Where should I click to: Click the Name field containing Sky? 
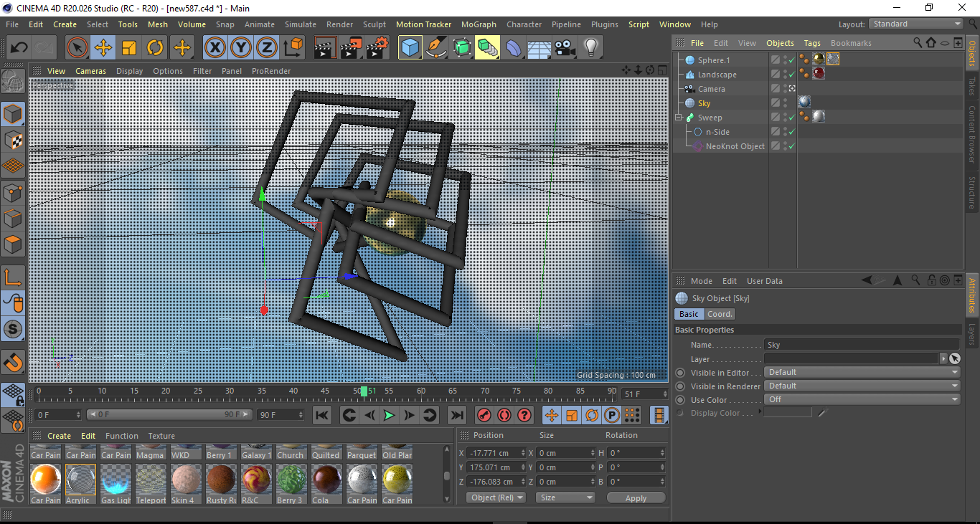pyautogui.click(x=862, y=345)
